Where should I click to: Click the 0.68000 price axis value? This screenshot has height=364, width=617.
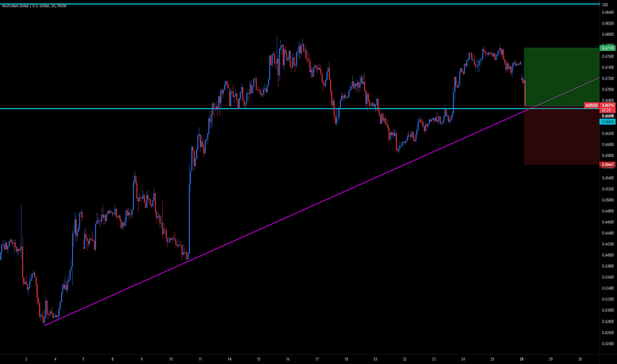[608, 34]
